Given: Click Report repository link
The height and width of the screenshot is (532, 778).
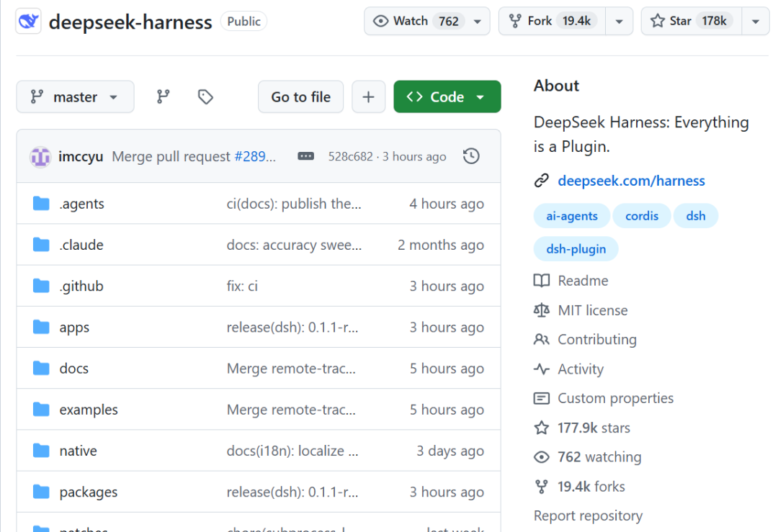Looking at the screenshot, I should coord(588,515).
